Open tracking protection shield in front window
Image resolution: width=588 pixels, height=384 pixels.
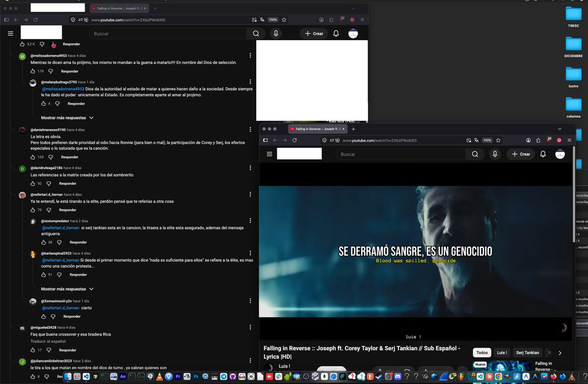pyautogui.click(x=324, y=140)
